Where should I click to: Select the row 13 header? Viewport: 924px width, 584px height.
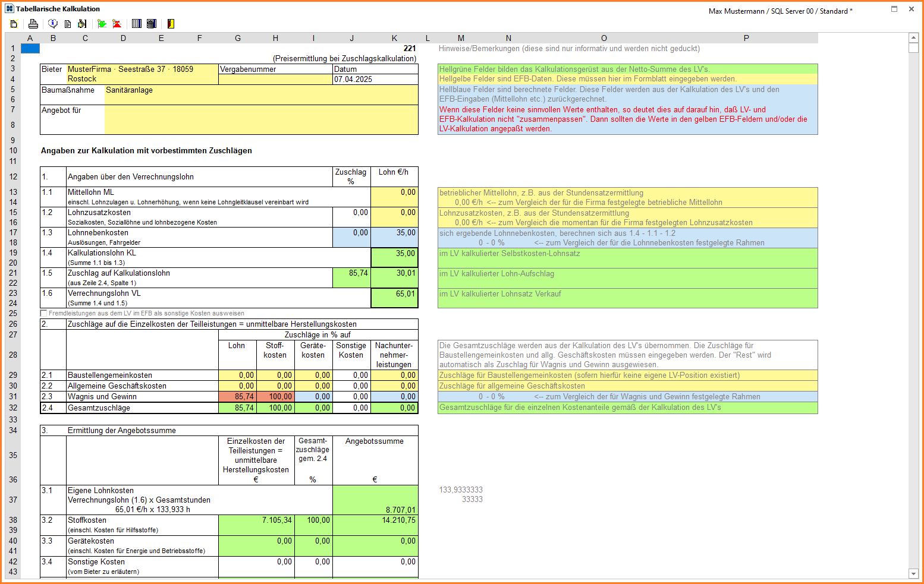(x=13, y=192)
